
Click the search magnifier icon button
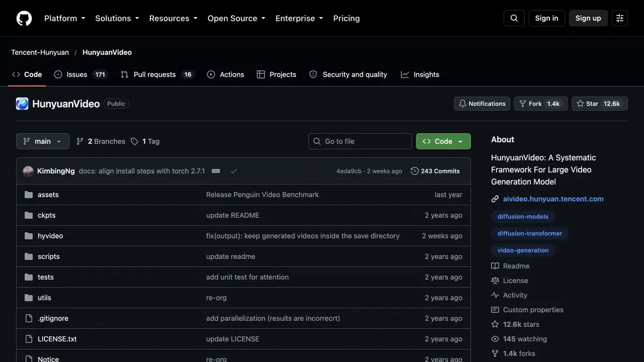514,18
